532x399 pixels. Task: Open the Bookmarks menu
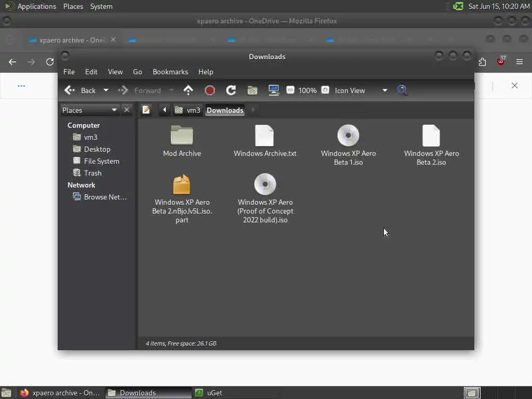[x=170, y=72]
